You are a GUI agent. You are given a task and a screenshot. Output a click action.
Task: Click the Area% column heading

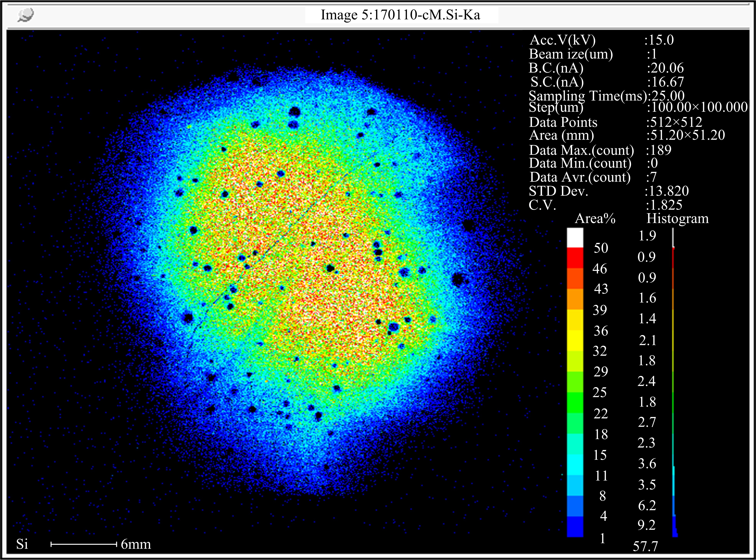pyautogui.click(x=595, y=219)
